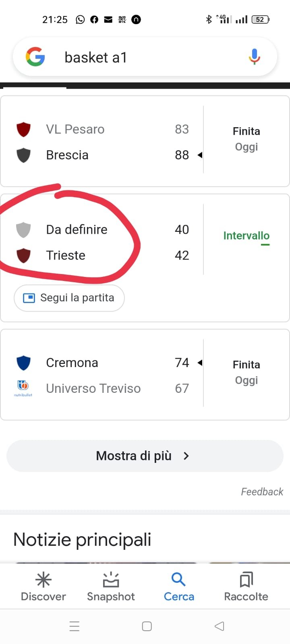Tap the Trieste team shield icon
Viewport: 290px width, 644px height.
click(23, 256)
